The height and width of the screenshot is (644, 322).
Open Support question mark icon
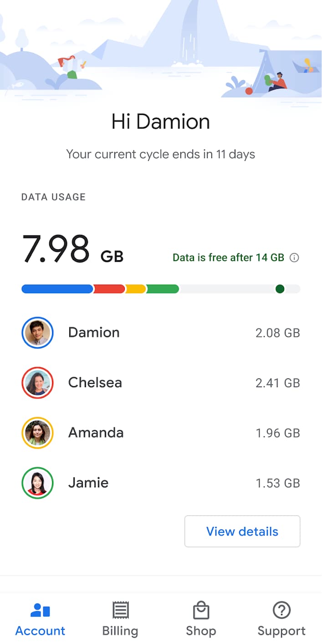click(281, 610)
